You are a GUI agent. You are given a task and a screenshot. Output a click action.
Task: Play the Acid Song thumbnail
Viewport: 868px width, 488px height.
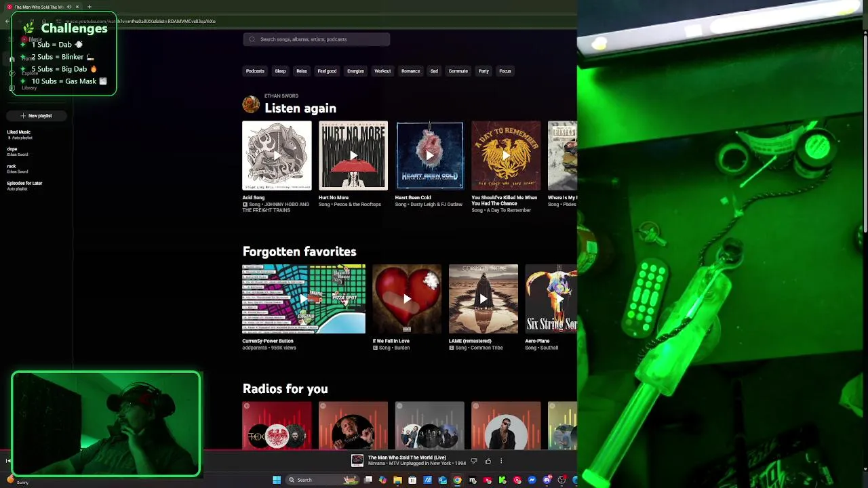point(277,156)
